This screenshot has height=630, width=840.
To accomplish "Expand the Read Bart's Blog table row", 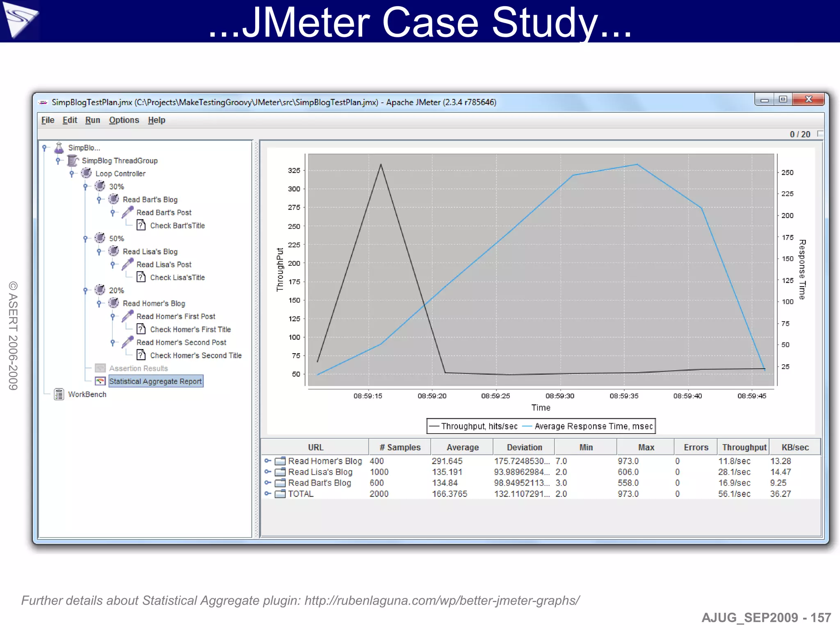I will (267, 483).
